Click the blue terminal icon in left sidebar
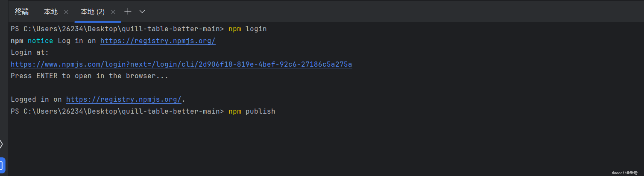This screenshot has height=176, width=644. coord(2,165)
